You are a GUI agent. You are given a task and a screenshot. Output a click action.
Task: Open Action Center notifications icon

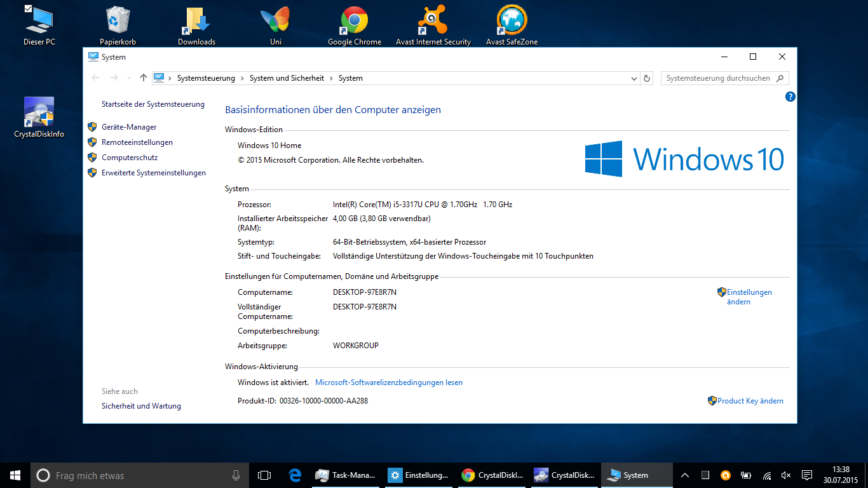click(x=807, y=475)
